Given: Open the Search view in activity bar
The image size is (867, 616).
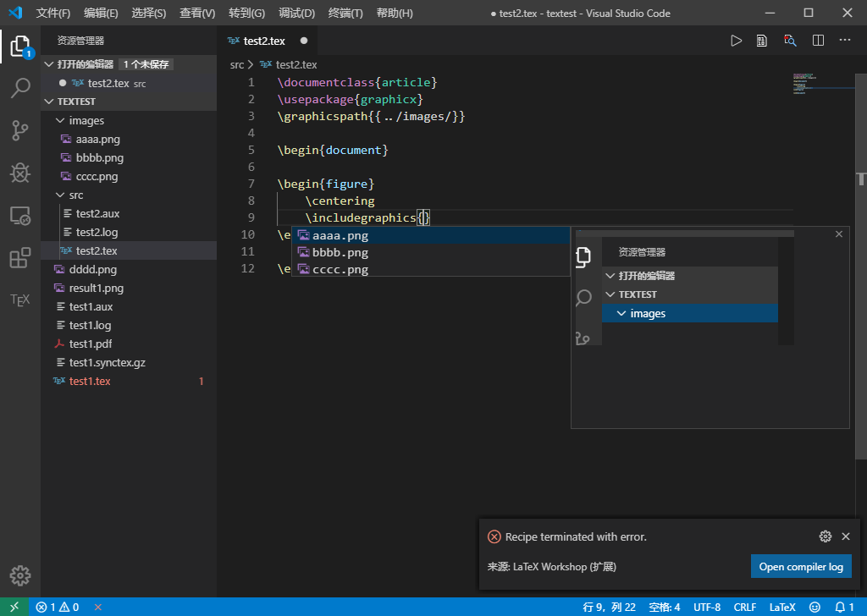Looking at the screenshot, I should [x=20, y=88].
